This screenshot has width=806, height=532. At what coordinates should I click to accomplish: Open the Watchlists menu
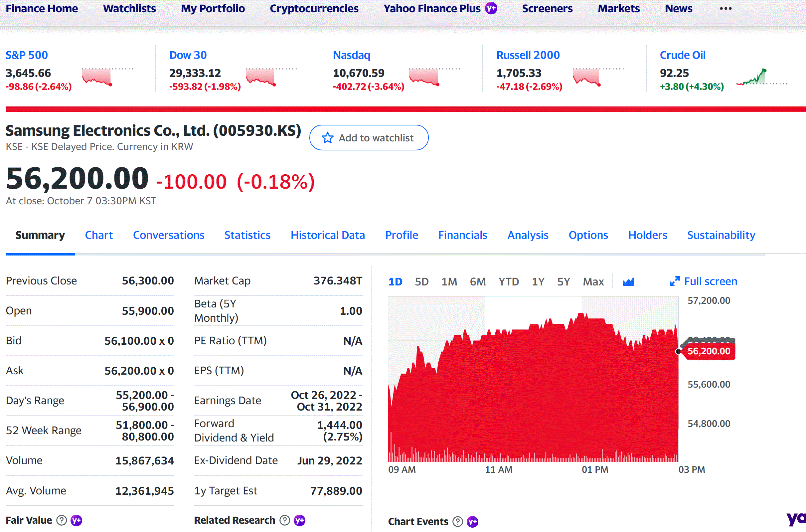point(130,8)
